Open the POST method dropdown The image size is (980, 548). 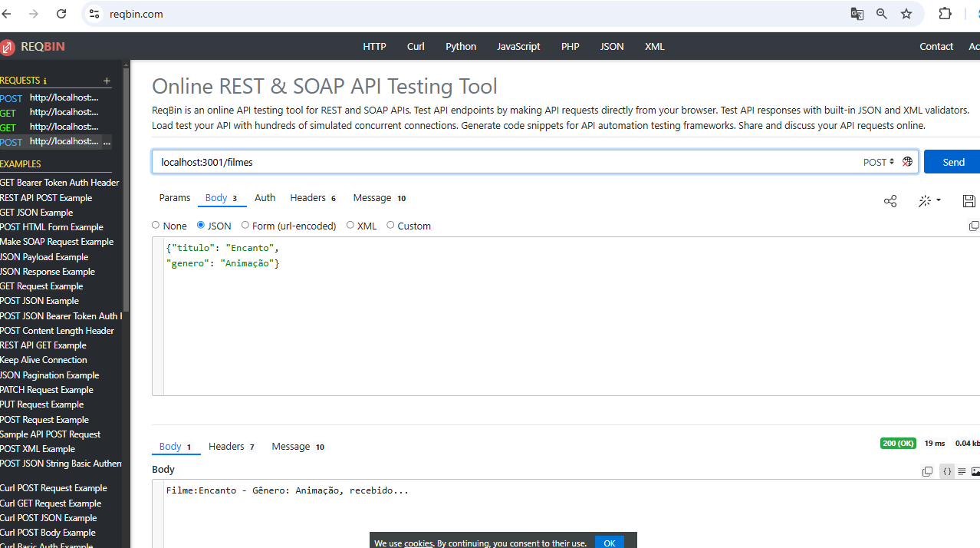[x=878, y=162]
